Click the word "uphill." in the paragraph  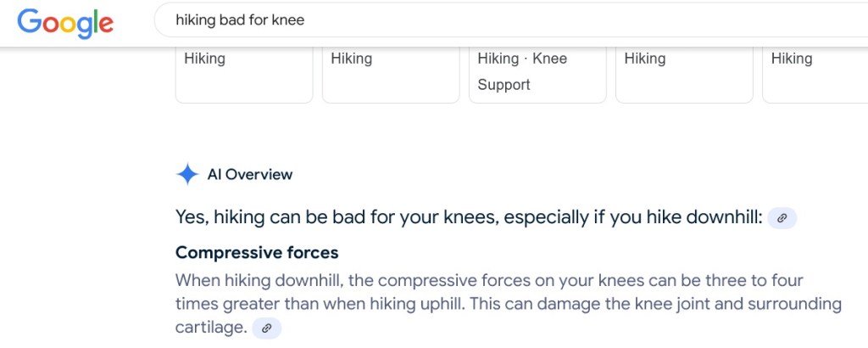pyautogui.click(x=439, y=303)
